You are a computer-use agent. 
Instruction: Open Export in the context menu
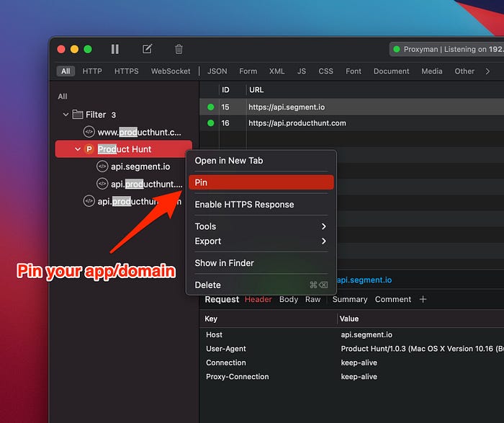261,241
